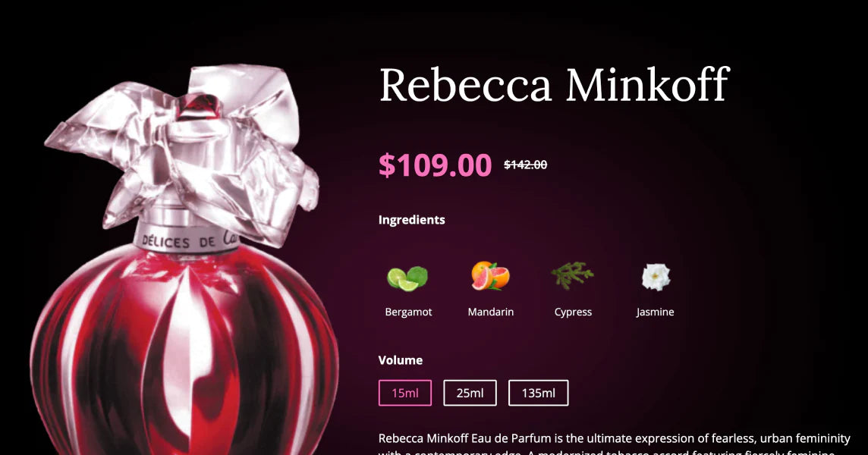Choose the 25ml volume option
The image size is (868, 455).
[x=470, y=393]
